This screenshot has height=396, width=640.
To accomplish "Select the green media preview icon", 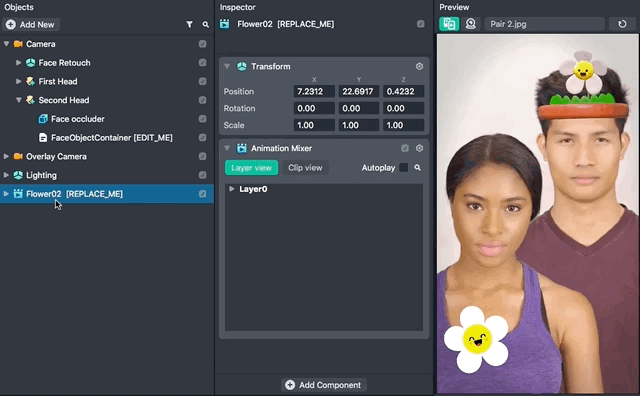I will pyautogui.click(x=449, y=24).
